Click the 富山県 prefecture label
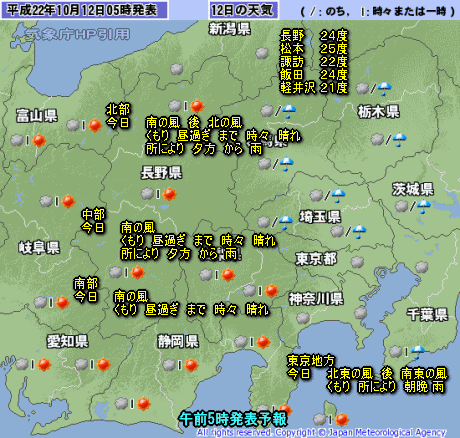Image resolution: width=460 pixels, height=438 pixels. coord(37,116)
